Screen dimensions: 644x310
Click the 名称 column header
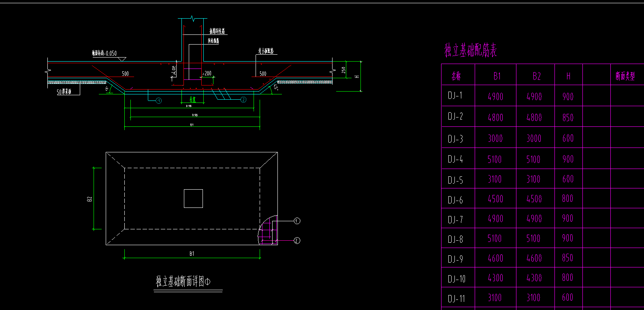tap(456, 76)
